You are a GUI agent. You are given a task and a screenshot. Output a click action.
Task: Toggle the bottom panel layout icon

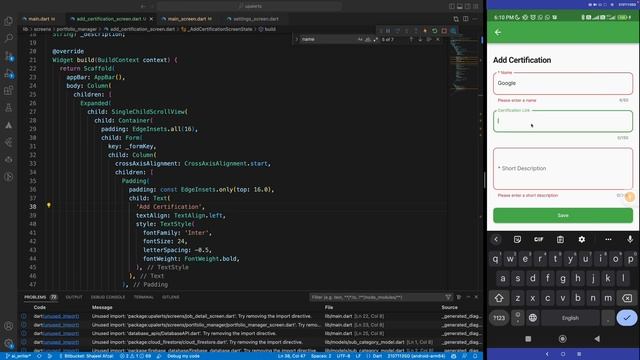[460, 6]
